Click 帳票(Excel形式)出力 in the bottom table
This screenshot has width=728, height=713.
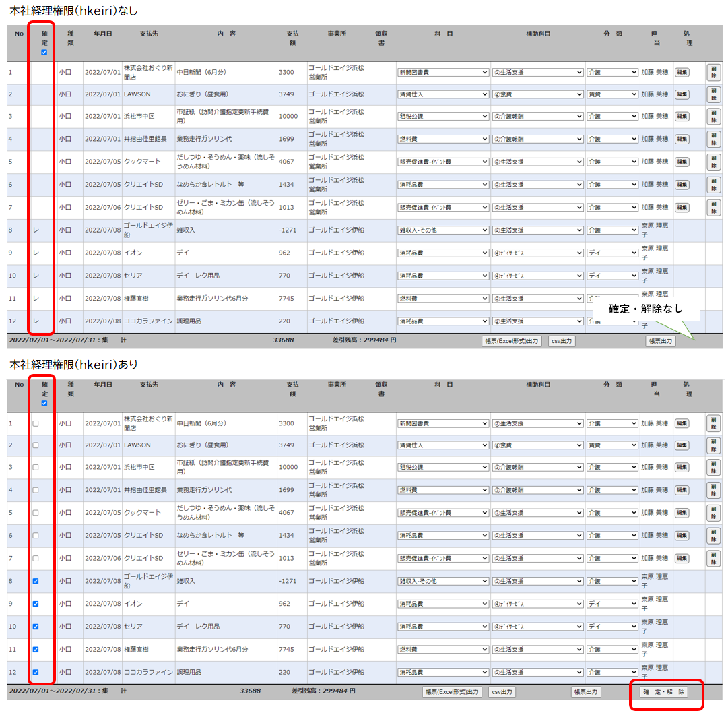pos(452,692)
